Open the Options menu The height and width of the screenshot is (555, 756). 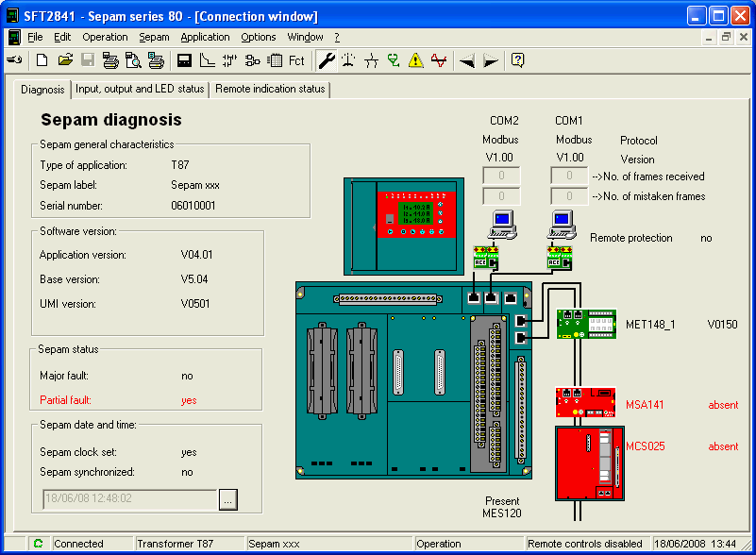(x=259, y=37)
